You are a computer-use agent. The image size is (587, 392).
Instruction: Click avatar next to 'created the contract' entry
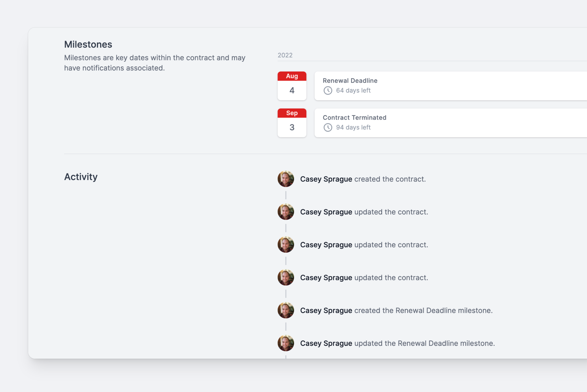coord(286,179)
